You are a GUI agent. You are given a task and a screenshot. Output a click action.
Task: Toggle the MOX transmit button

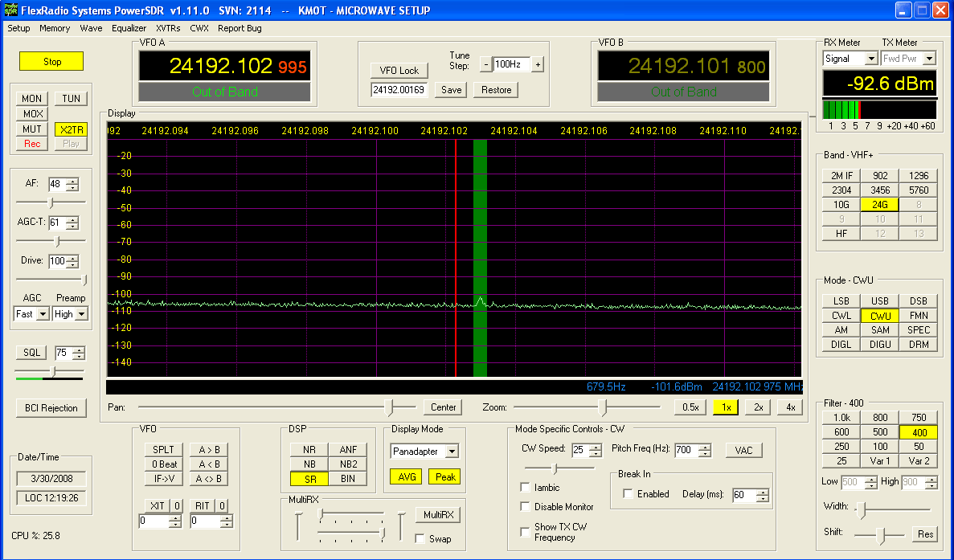coord(32,114)
